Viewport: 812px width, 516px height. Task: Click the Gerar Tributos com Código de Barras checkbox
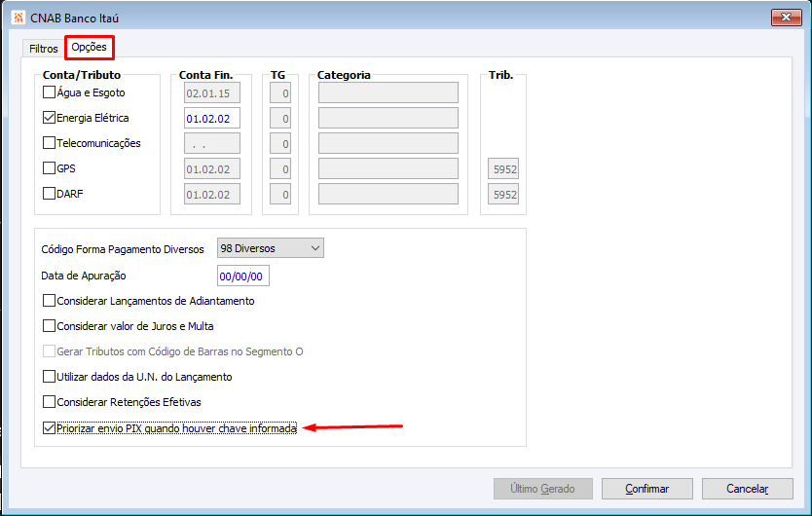point(49,351)
